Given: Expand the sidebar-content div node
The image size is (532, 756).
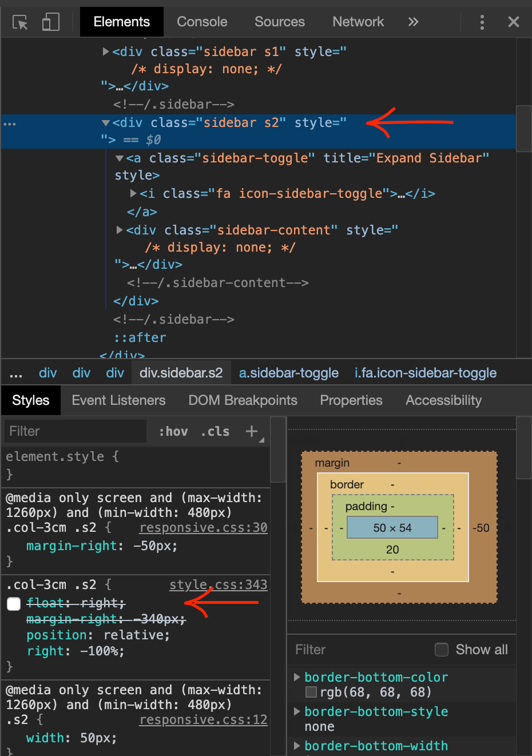Looking at the screenshot, I should click(x=120, y=230).
